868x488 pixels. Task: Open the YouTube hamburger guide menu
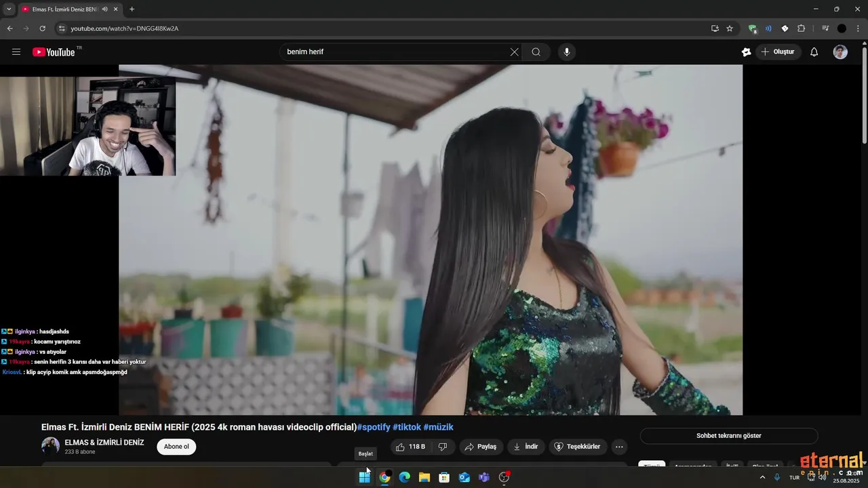(16, 52)
